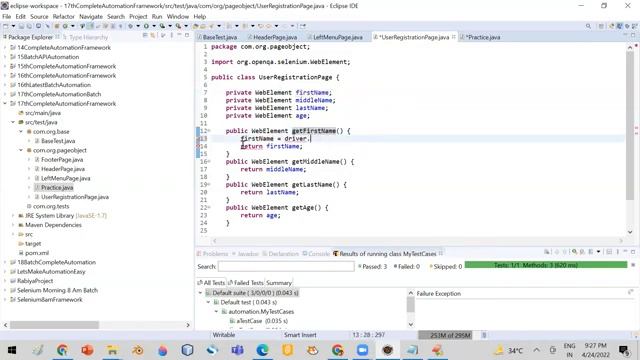The height and width of the screenshot is (360, 640).
Task: Toggle code folding for getFirstName method
Action: tap(209, 131)
